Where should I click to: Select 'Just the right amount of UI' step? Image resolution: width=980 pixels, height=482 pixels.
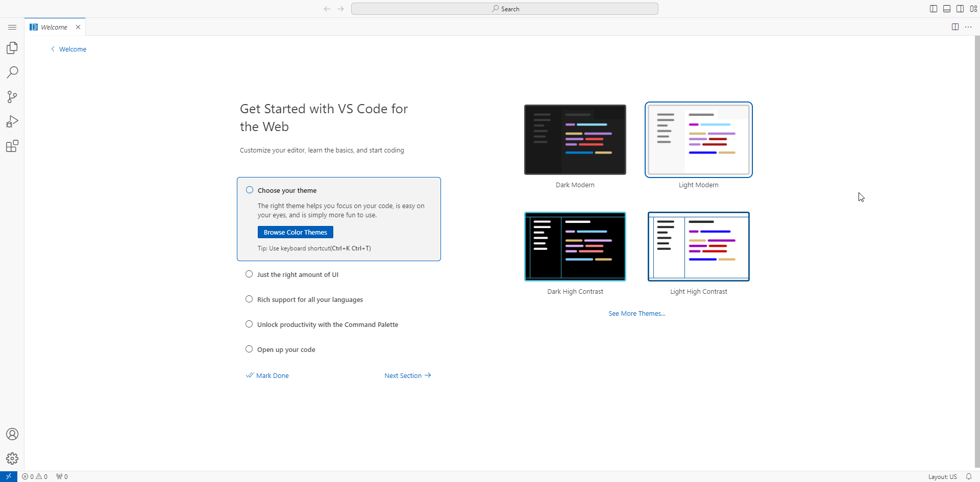(x=298, y=274)
